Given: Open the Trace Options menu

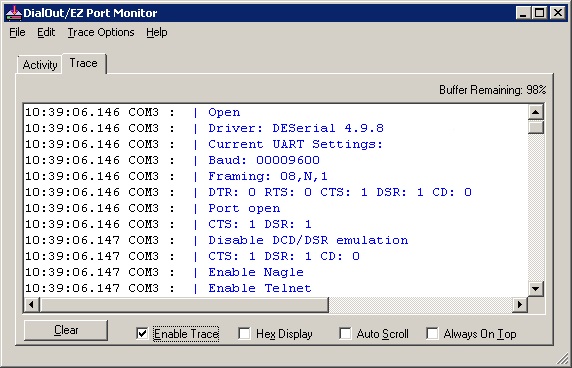Looking at the screenshot, I should click(101, 32).
